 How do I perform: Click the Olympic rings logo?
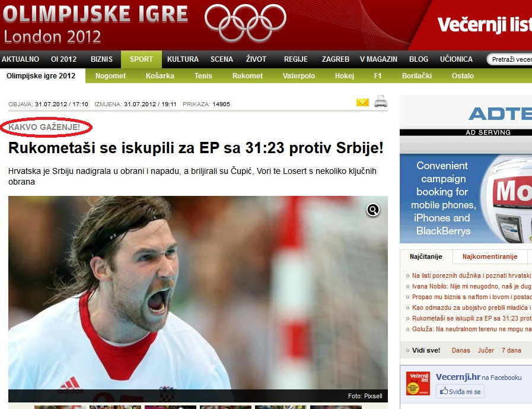[246, 23]
